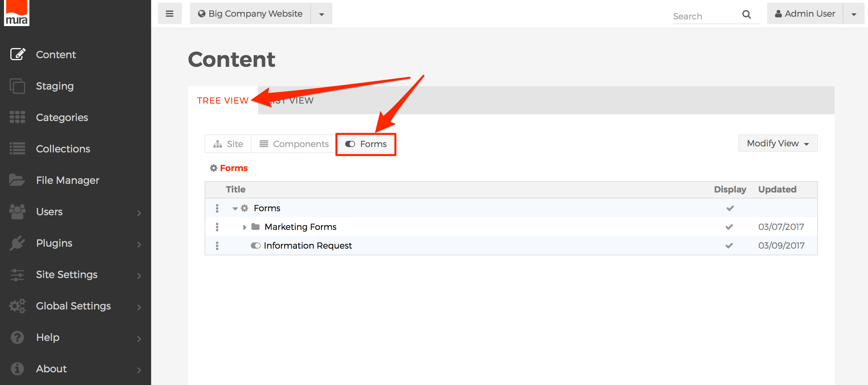Open the three-dot menu for Marketing Forms

(217, 227)
